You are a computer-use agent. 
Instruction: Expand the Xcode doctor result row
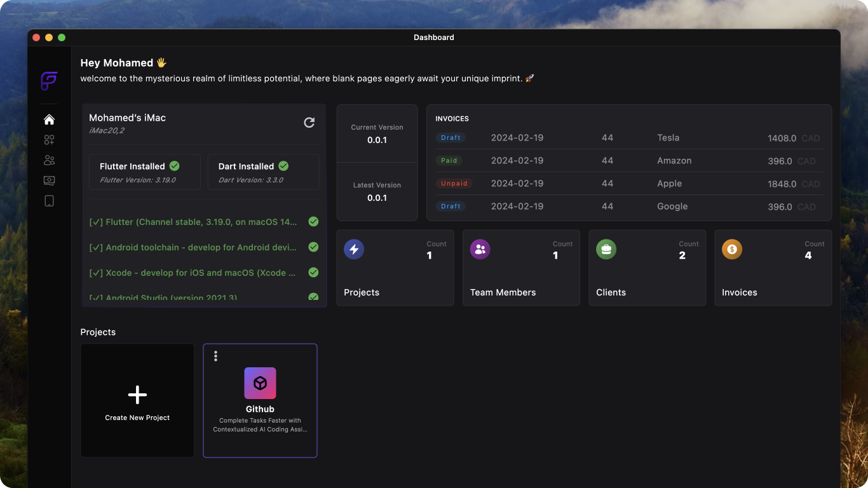204,273
